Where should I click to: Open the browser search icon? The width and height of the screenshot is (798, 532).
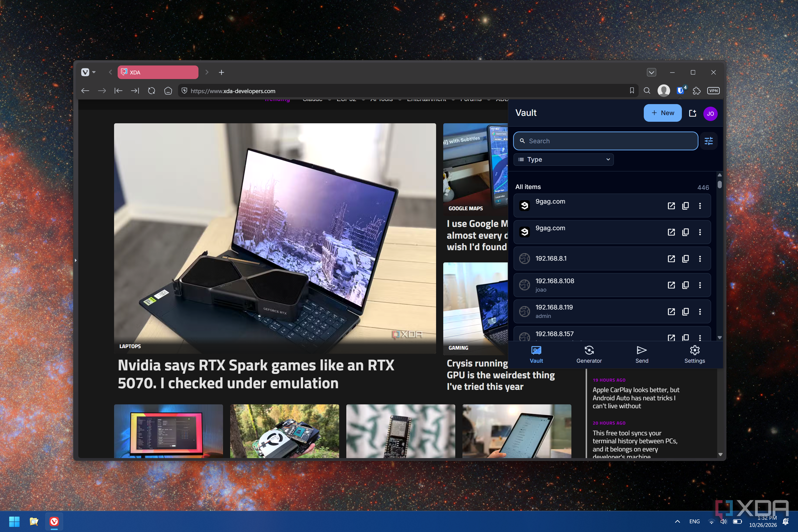(x=647, y=91)
